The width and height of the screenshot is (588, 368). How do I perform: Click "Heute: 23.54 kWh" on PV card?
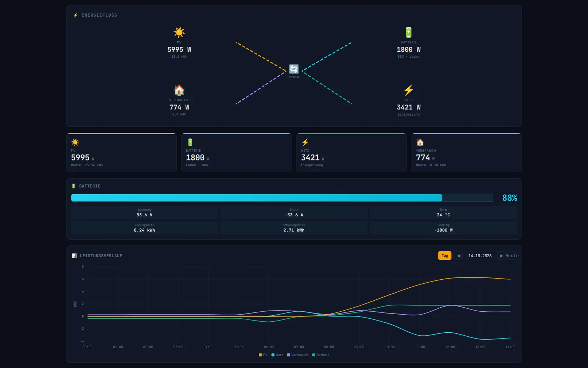pyautogui.click(x=87, y=165)
